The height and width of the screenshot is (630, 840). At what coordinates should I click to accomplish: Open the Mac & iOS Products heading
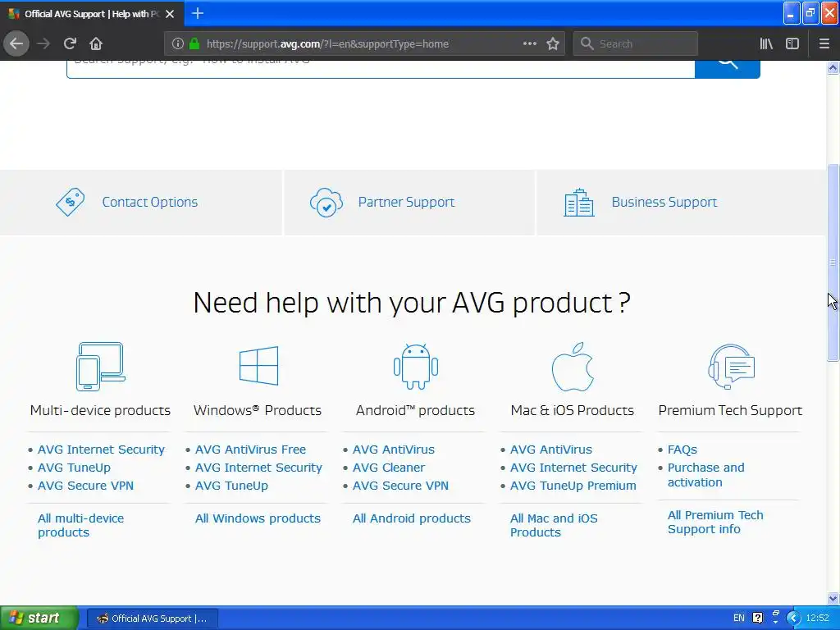[x=572, y=410]
